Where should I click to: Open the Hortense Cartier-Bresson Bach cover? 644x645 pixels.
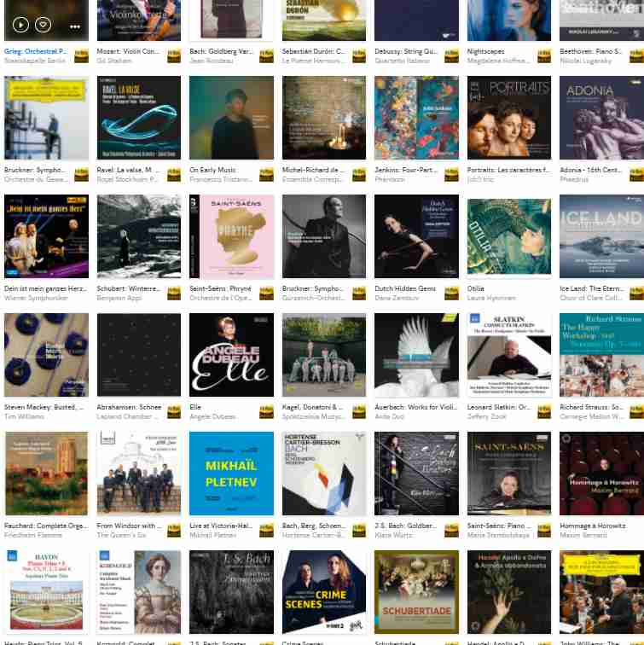[324, 474]
